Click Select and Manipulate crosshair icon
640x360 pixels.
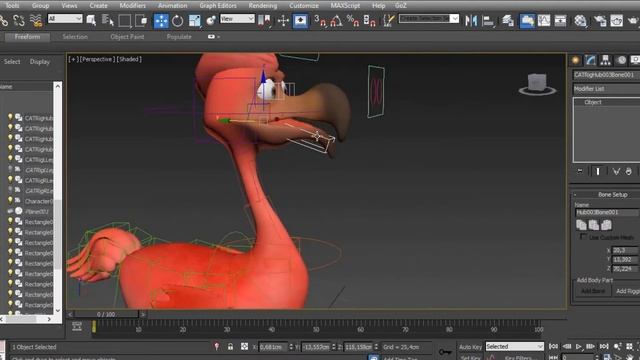283,20
